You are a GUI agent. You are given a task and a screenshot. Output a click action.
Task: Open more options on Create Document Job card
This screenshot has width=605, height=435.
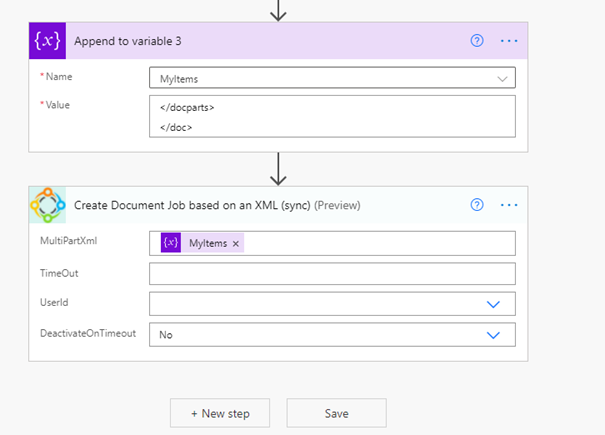pyautogui.click(x=510, y=205)
